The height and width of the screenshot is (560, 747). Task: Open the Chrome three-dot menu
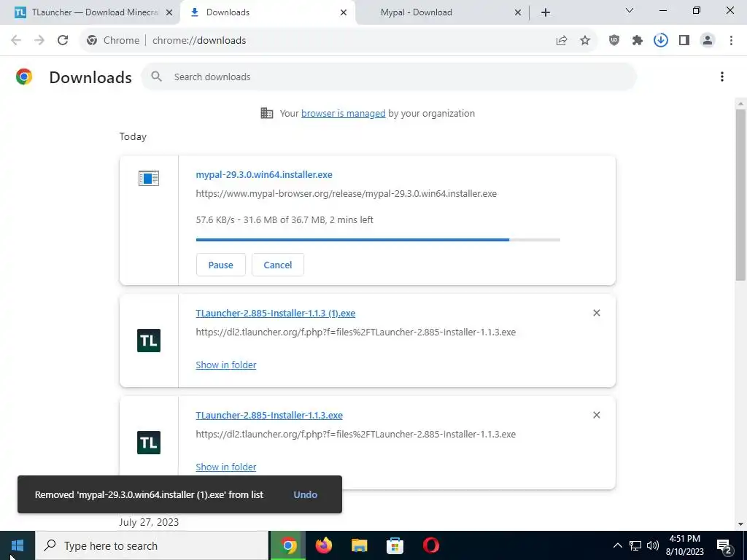[731, 41]
